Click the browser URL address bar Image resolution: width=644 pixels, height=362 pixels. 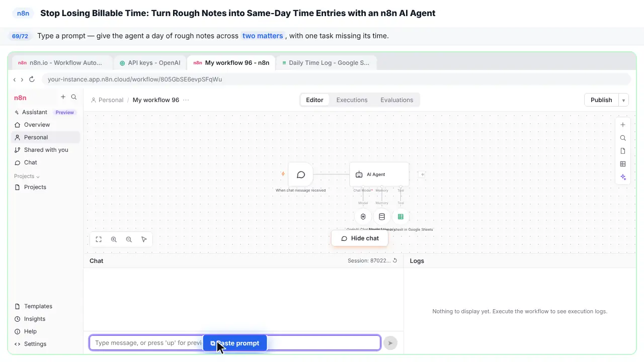click(336, 79)
